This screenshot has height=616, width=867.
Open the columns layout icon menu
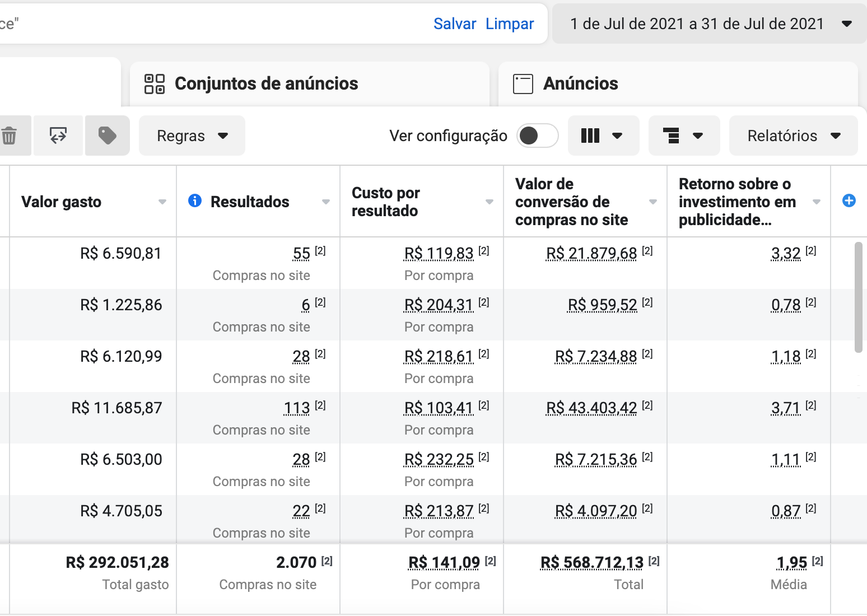click(x=603, y=136)
